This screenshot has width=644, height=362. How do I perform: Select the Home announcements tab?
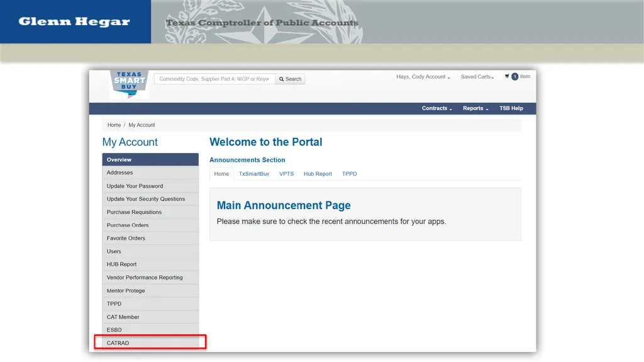coord(221,174)
